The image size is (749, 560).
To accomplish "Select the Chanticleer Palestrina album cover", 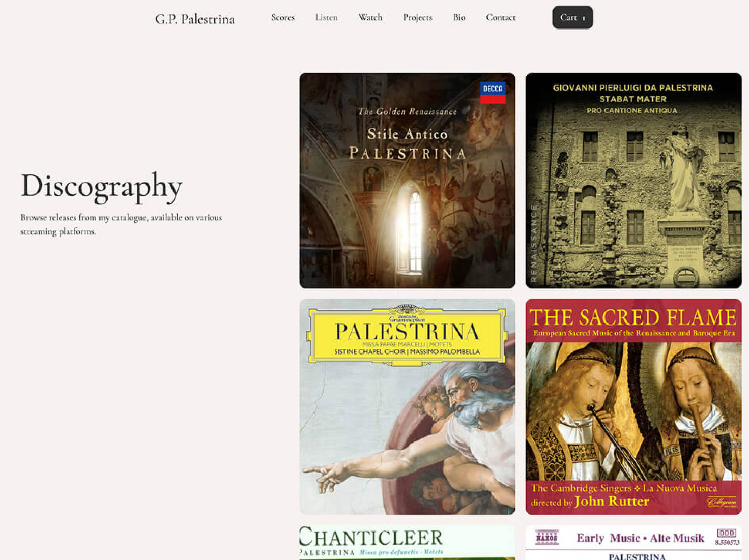I will click(x=407, y=543).
